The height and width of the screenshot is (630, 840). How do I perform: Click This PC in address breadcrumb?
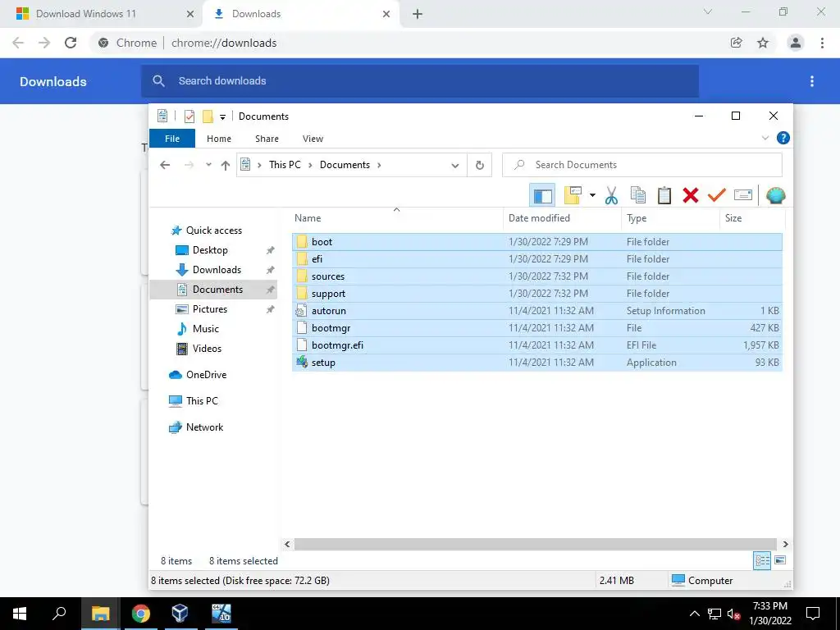[285, 165]
